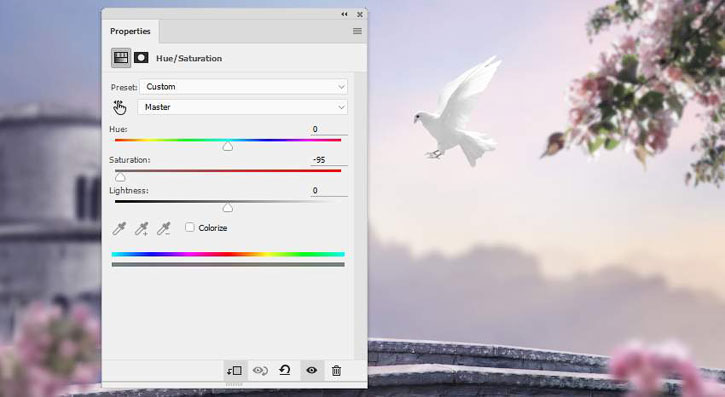The image size is (725, 397).
Task: Click the Saturation slider handle
Action: (x=120, y=177)
